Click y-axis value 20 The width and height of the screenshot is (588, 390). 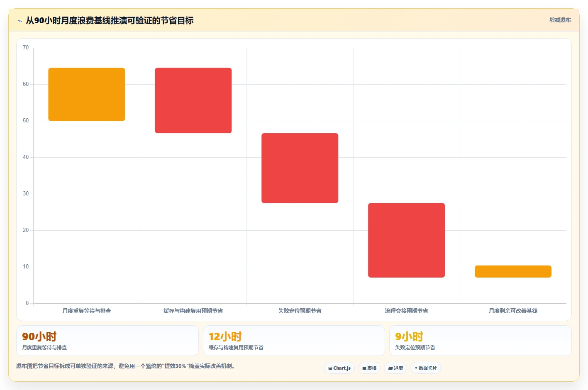point(26,230)
